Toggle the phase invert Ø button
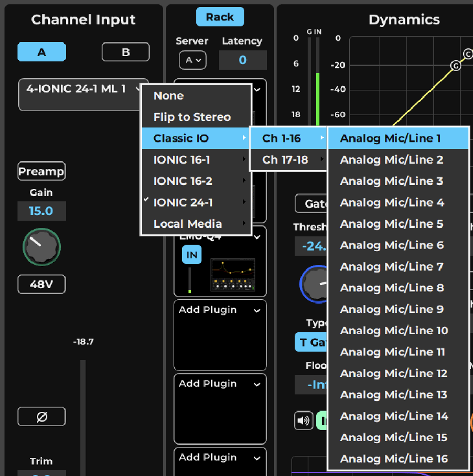The width and height of the screenshot is (473, 476). click(x=41, y=416)
